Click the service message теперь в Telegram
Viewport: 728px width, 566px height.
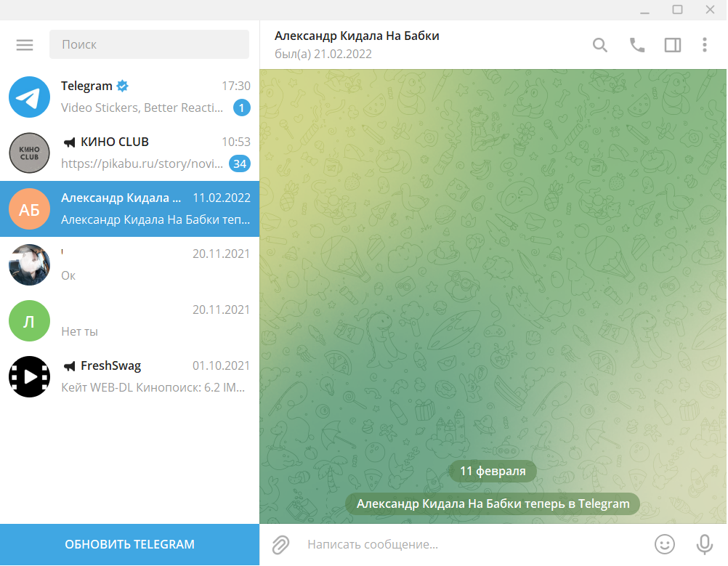pos(493,504)
